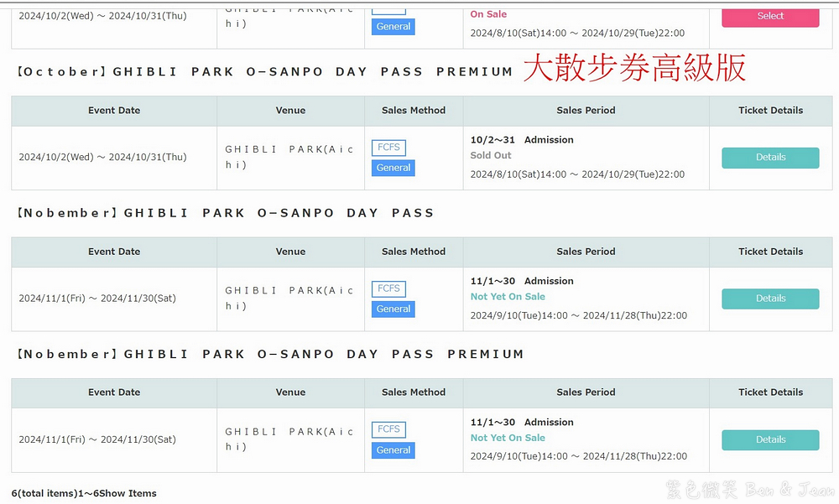839x504 pixels.
Task: Select the October Day Pass Premium heading
Action: 265,72
